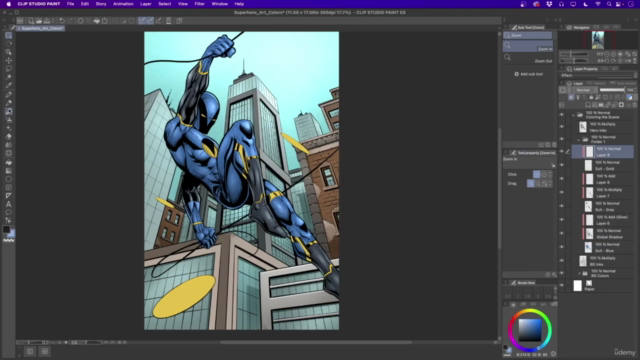The width and height of the screenshot is (640, 360).
Task: Open the Drag setting stepper in Tool property
Action: click(x=550, y=184)
